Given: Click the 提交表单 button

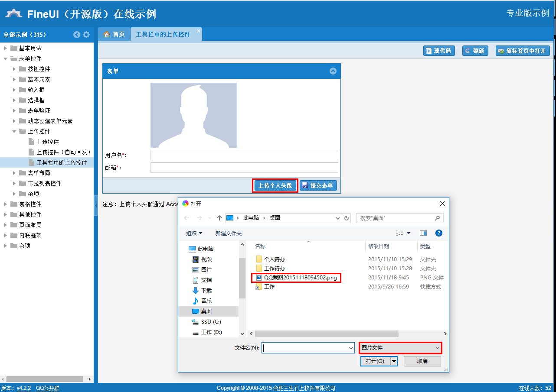Looking at the screenshot, I should [318, 185].
